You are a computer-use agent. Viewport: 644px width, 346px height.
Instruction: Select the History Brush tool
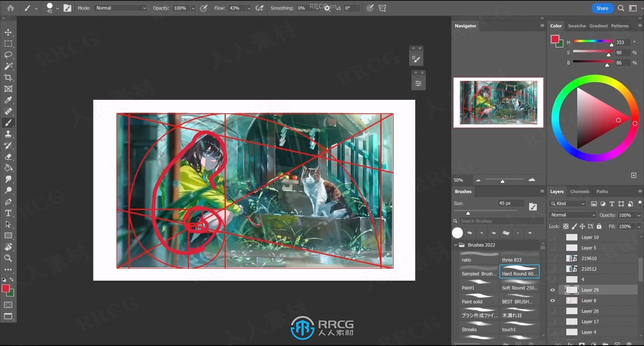[x=8, y=145]
